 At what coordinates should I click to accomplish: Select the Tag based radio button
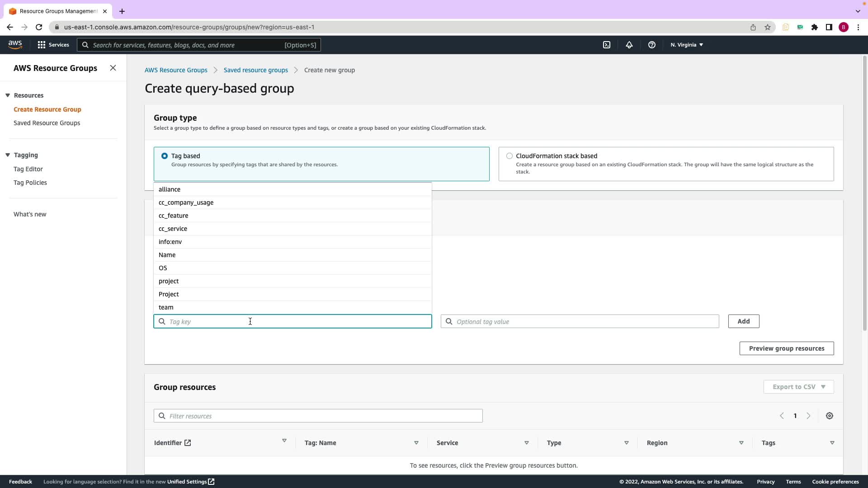pyautogui.click(x=165, y=156)
